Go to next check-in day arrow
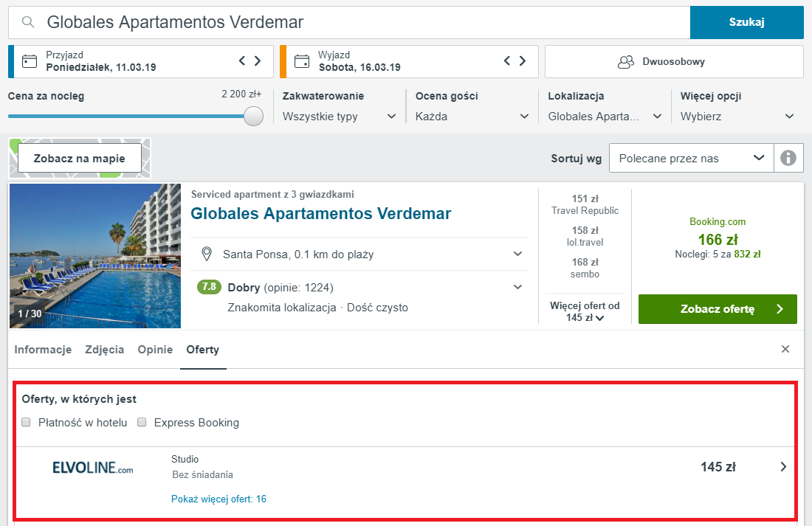 tap(258, 61)
